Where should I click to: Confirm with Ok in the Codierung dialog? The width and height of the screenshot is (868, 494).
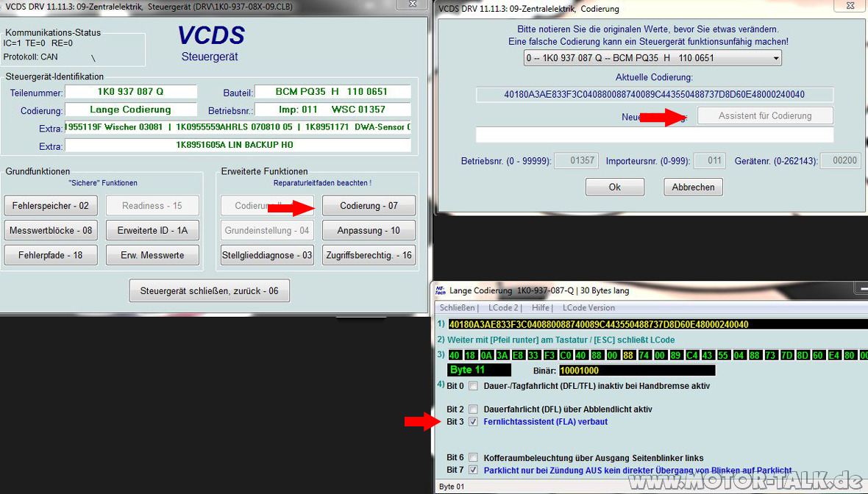pyautogui.click(x=614, y=187)
